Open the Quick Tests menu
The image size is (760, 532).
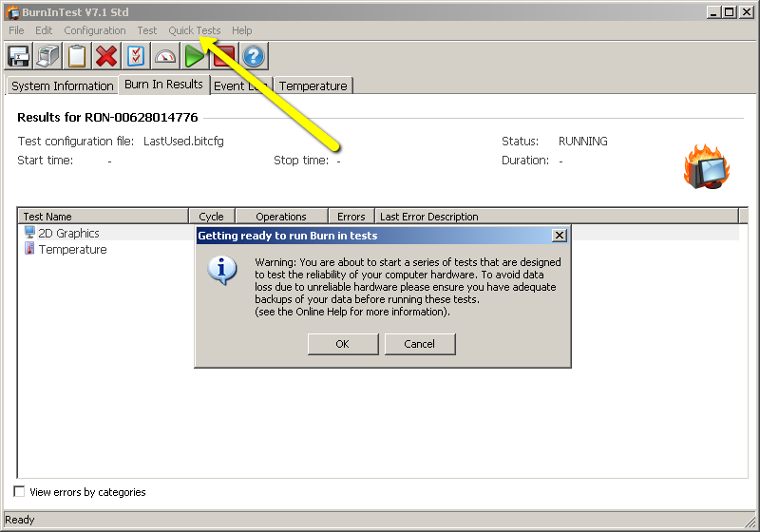click(195, 30)
